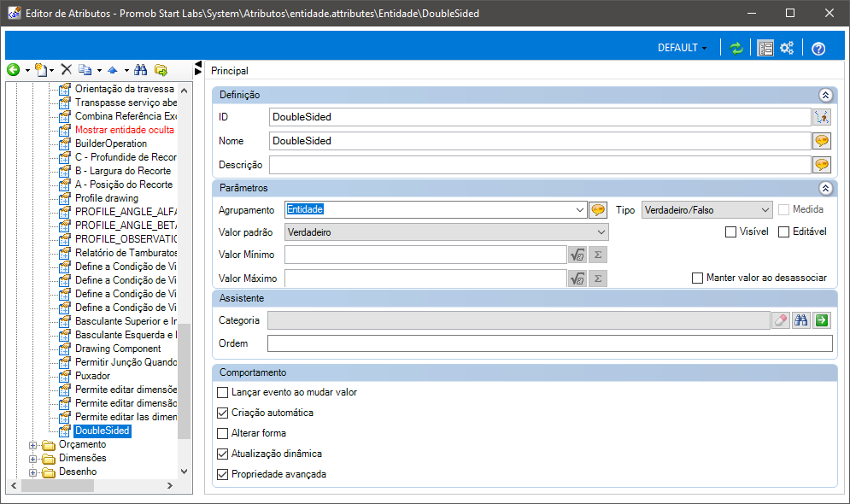Click the speech bubble icon beside Nome
Screen dimensions: 850x504
coord(822,141)
